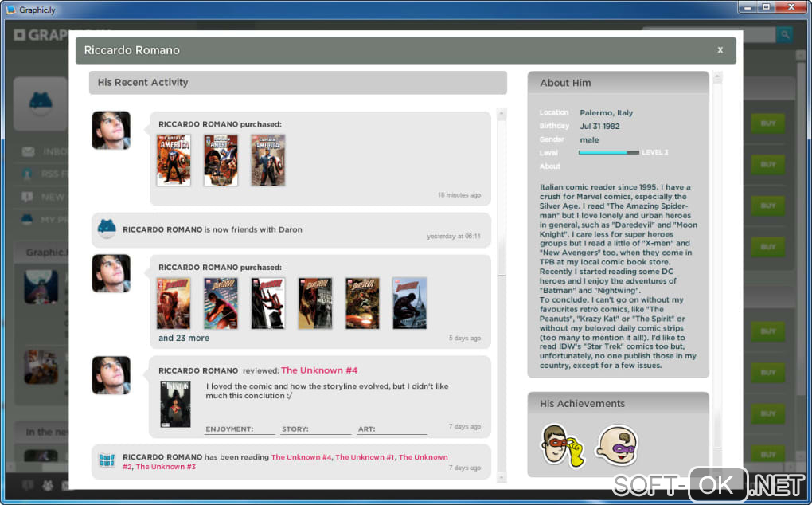
Task: Click the Graphic.ly window title bar icon
Action: 10,10
